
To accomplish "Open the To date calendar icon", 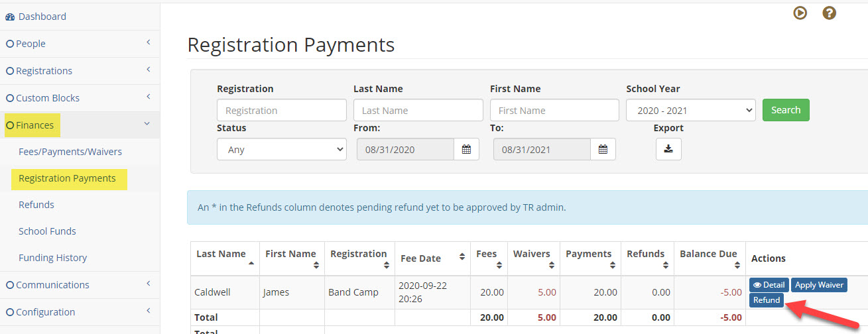I will (x=603, y=149).
